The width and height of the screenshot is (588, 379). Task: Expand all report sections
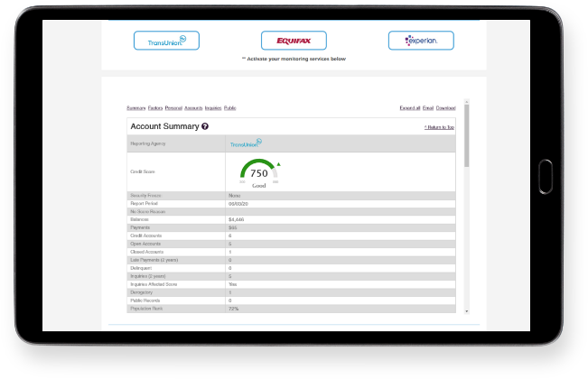pyautogui.click(x=410, y=107)
